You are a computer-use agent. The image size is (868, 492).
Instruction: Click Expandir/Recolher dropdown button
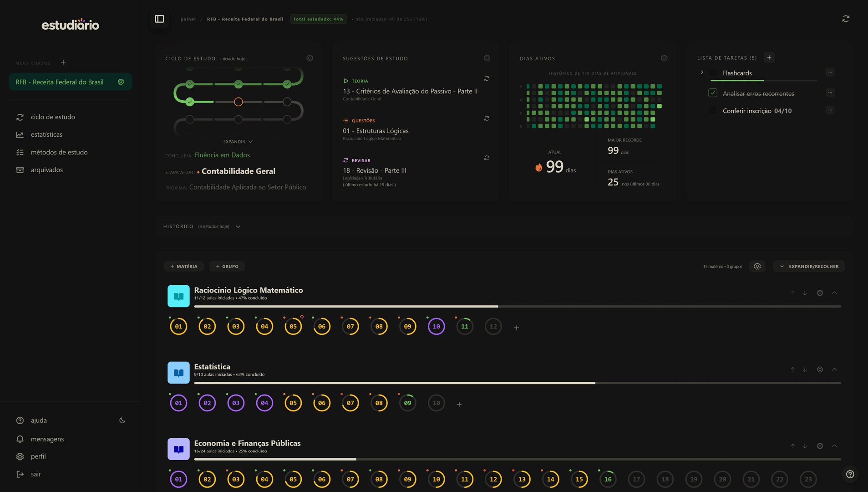pos(809,266)
